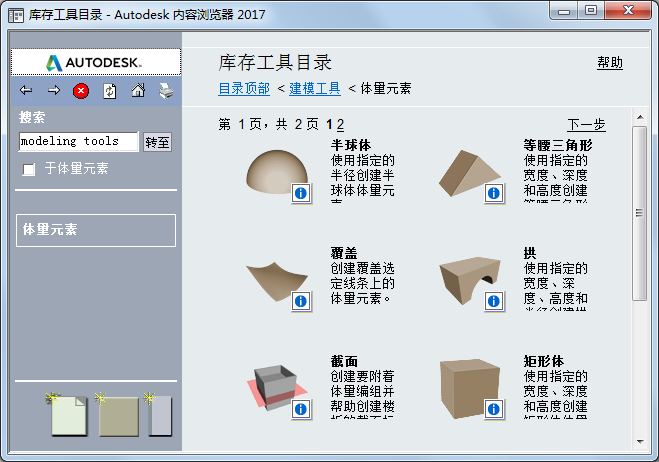Viewport: 659px width, 462px height.
Task: Click 下一步 next page link
Action: click(586, 124)
